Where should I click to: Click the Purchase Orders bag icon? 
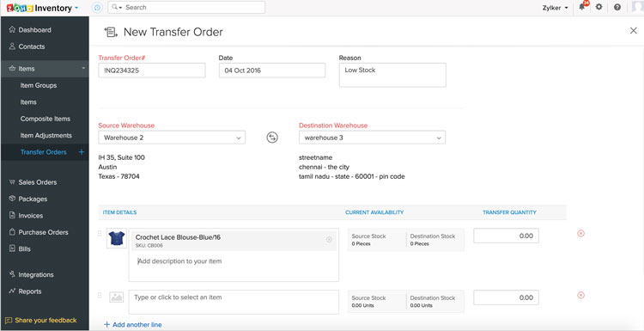[12, 232]
